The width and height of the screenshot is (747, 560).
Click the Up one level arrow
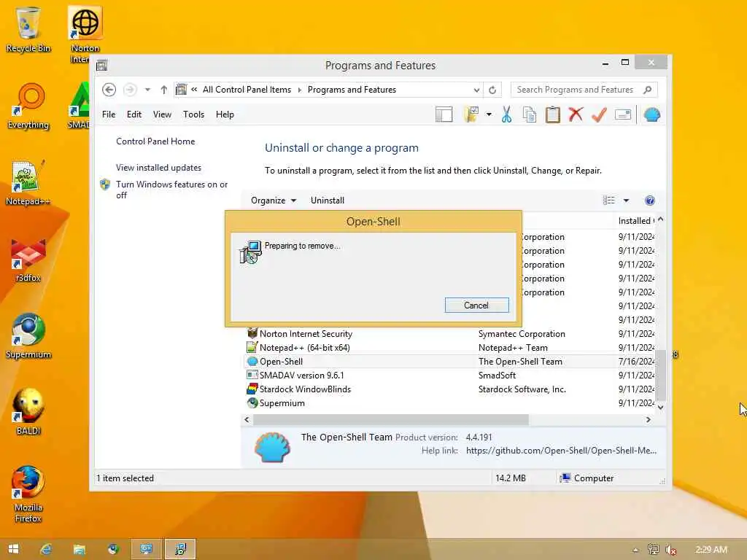[x=164, y=90]
